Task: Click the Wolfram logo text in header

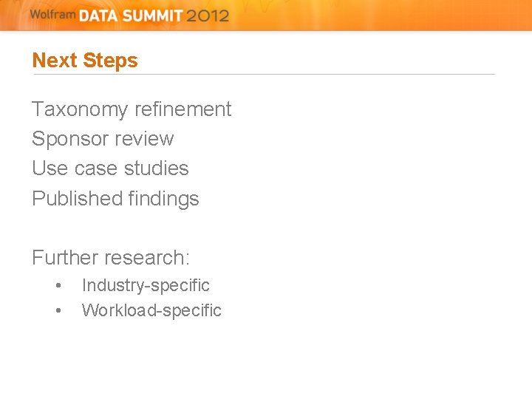Action: point(52,14)
